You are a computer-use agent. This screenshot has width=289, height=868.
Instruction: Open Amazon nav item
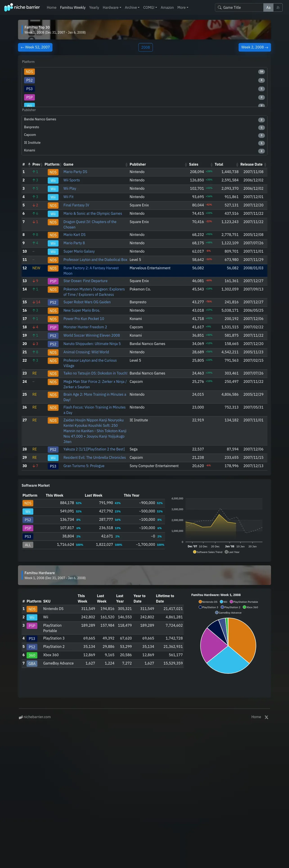[x=167, y=7]
